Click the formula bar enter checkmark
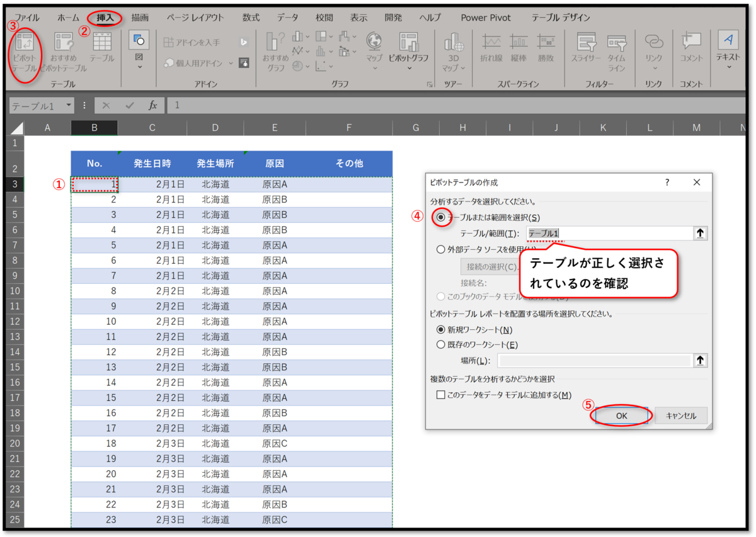 (130, 106)
